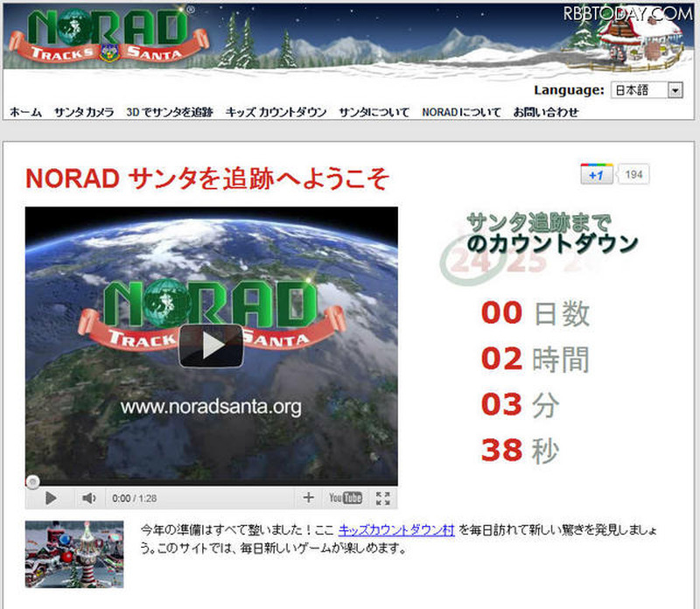700x609 pixels.
Task: Click the plus icon in video controls
Action: point(308,498)
